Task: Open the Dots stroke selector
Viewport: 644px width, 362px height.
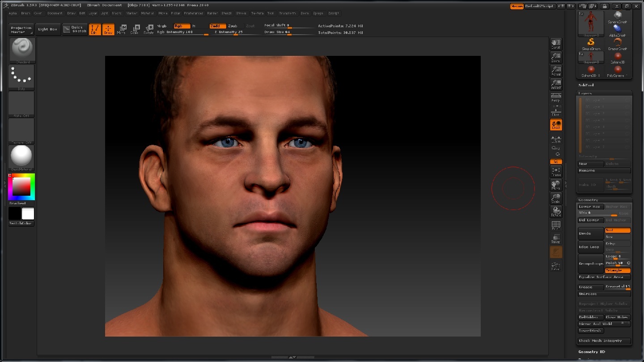Action: click(22, 77)
